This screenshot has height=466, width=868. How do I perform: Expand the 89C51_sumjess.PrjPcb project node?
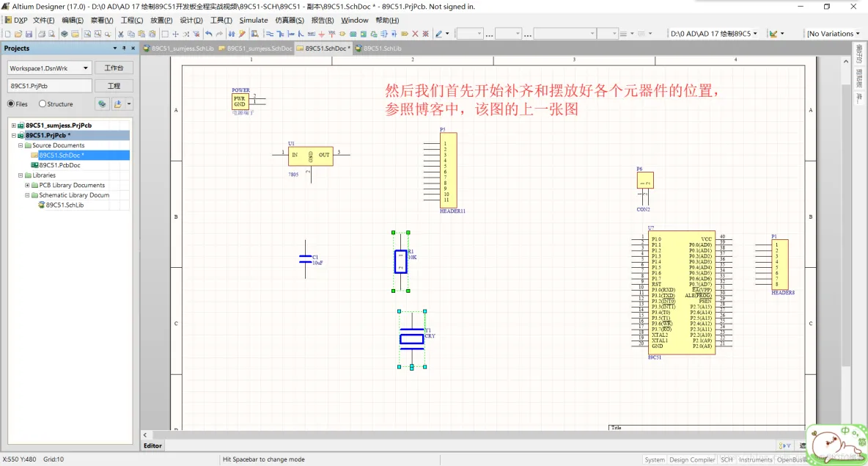coord(14,125)
